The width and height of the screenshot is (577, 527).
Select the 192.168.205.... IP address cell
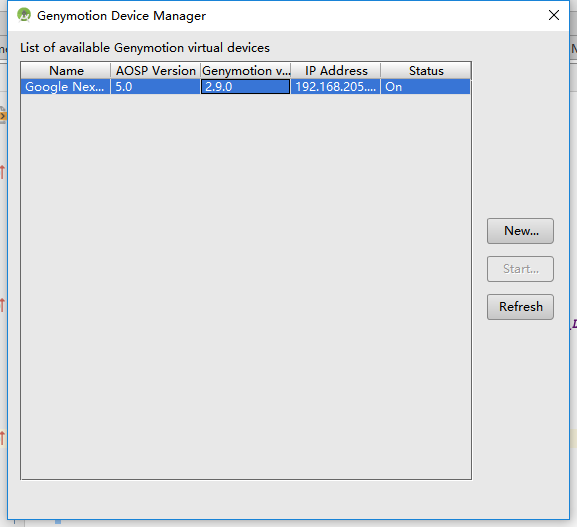click(336, 87)
